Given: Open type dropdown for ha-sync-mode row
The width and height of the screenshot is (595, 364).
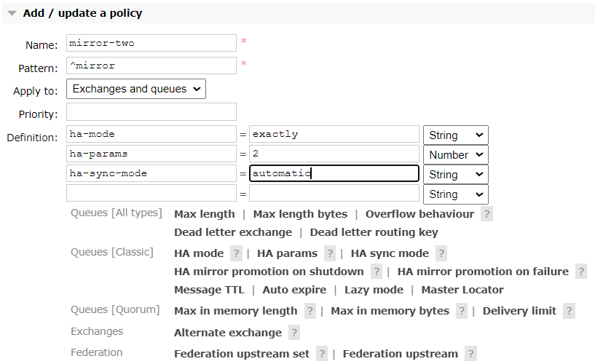Looking at the screenshot, I should click(x=455, y=175).
